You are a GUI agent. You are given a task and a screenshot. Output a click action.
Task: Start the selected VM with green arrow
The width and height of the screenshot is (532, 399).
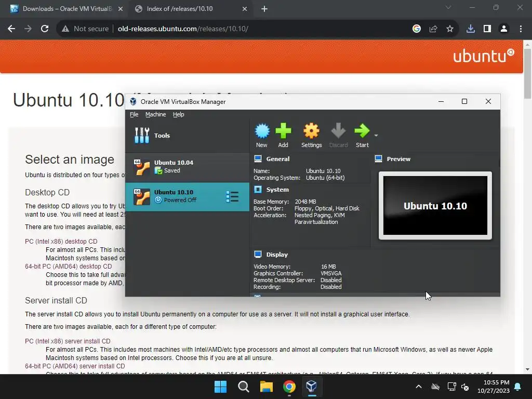coord(362,131)
